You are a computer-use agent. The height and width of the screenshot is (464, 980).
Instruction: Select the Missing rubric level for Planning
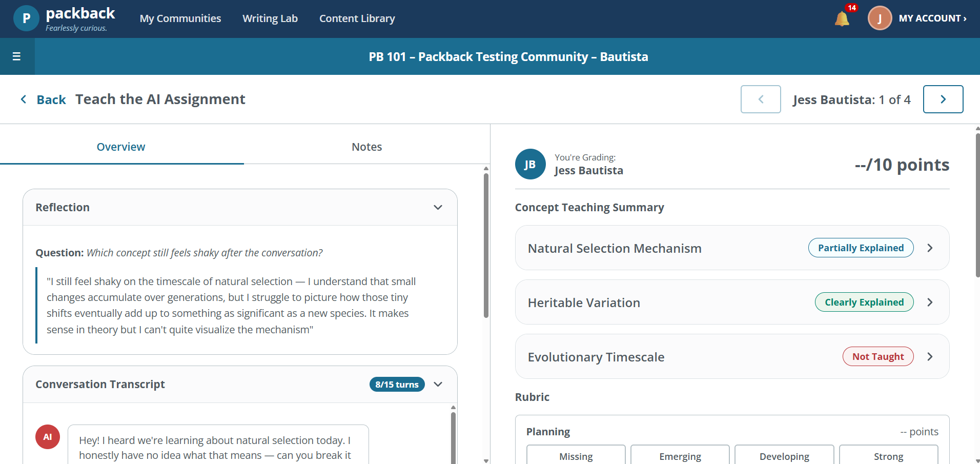[576, 455]
